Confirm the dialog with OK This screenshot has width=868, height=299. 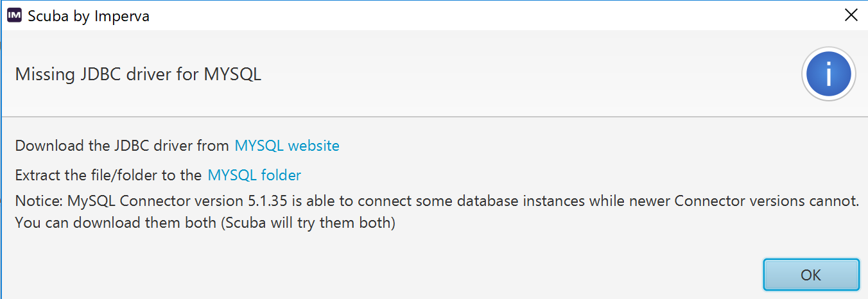click(x=811, y=275)
